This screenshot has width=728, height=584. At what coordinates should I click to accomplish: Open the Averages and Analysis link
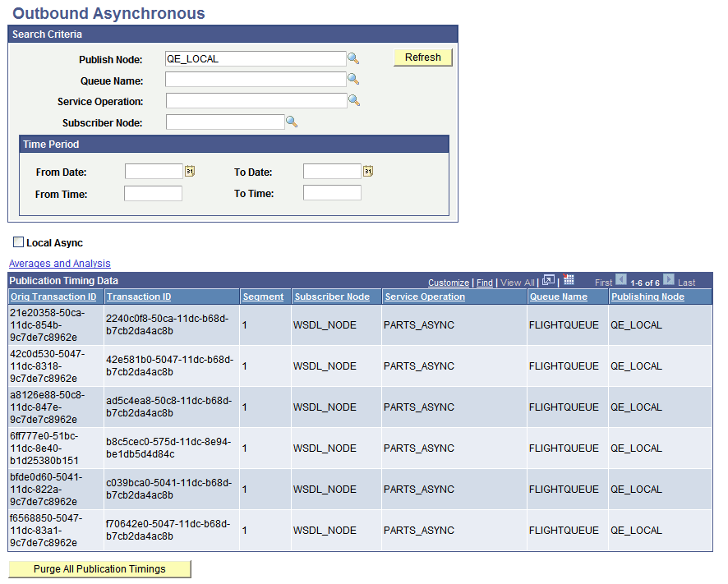tap(59, 263)
